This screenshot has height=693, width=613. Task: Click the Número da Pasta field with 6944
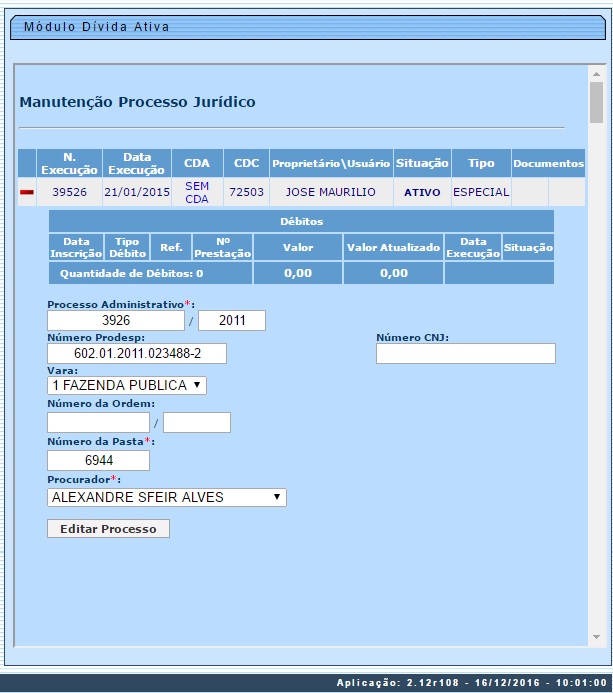tap(98, 460)
